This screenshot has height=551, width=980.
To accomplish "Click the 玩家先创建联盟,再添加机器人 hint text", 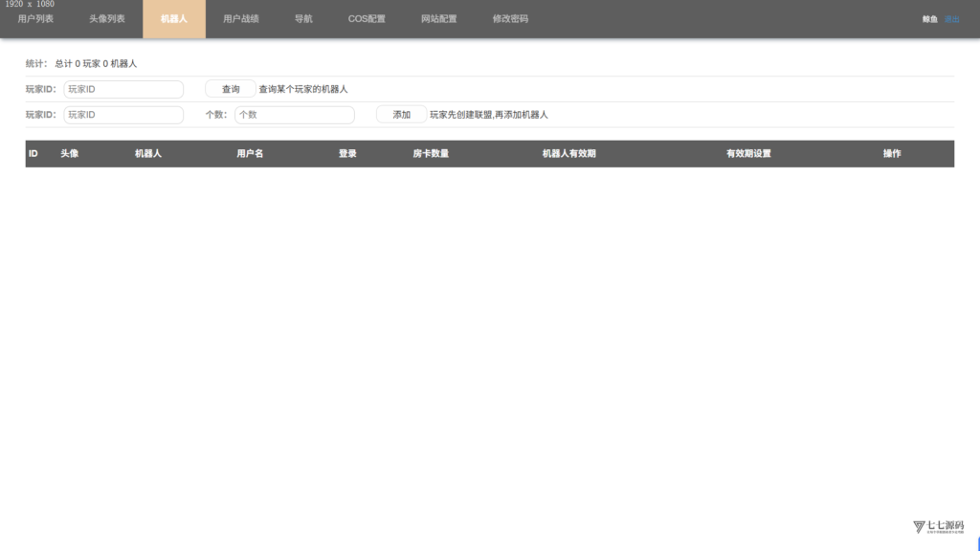I will coord(489,115).
